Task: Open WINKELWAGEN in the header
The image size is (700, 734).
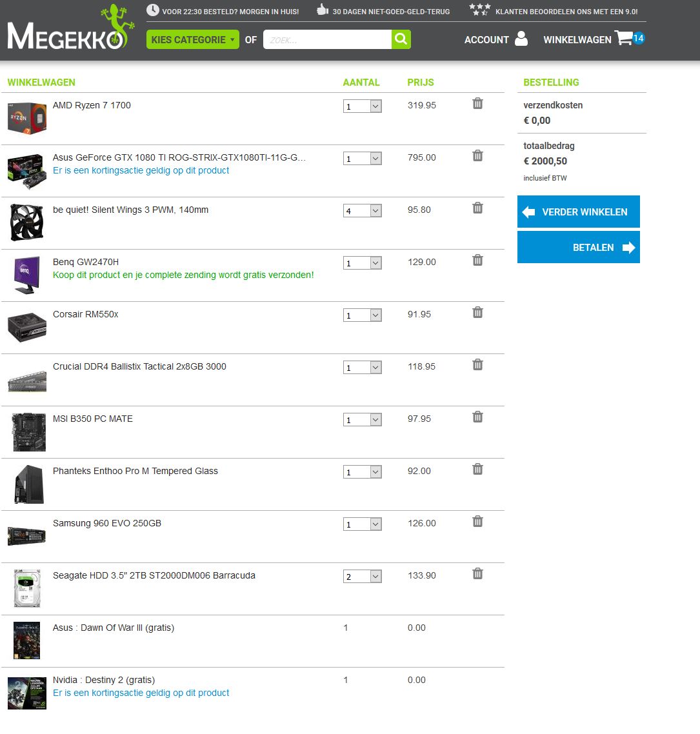Action: coord(577,40)
